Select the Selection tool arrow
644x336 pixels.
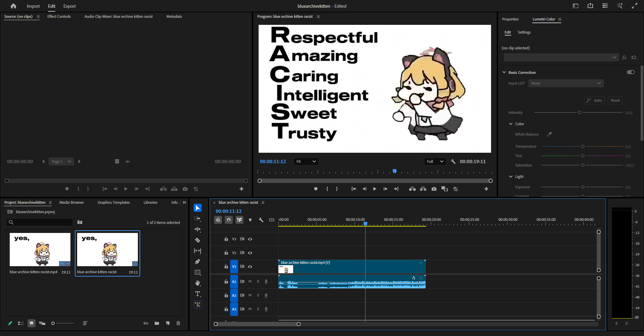[x=198, y=208]
